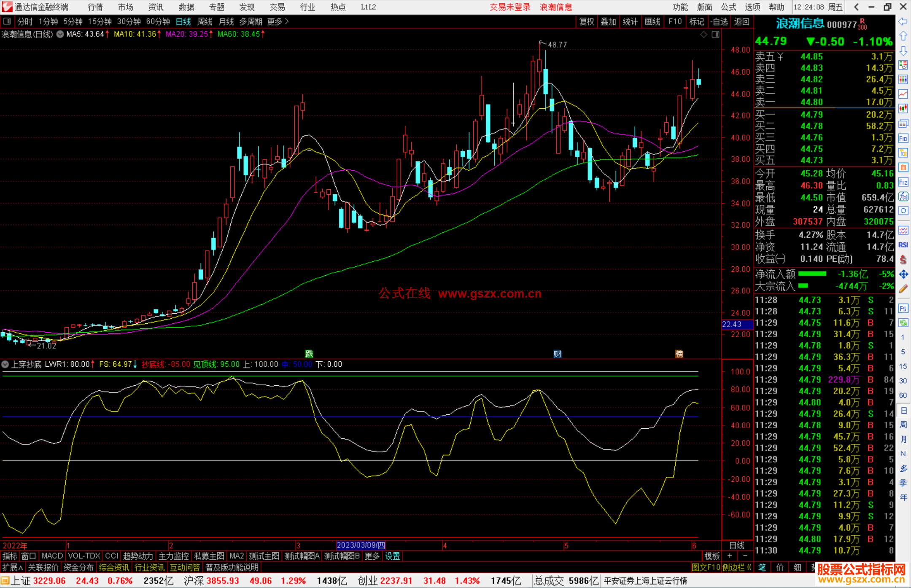
Task: Click the 2023/03/09 date label
Action: coord(361,545)
